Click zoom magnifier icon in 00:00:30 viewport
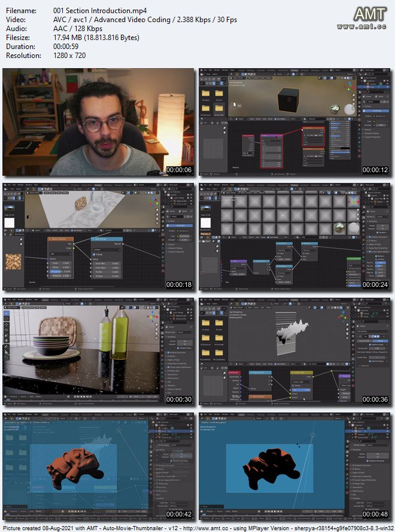Viewport: 395px width, 532px height. coord(156,325)
